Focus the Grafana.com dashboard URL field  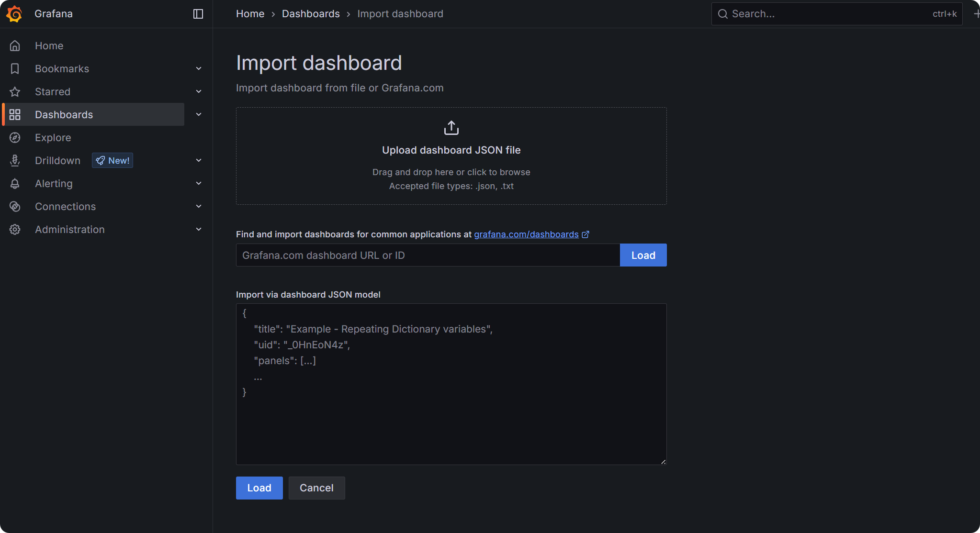pos(428,255)
